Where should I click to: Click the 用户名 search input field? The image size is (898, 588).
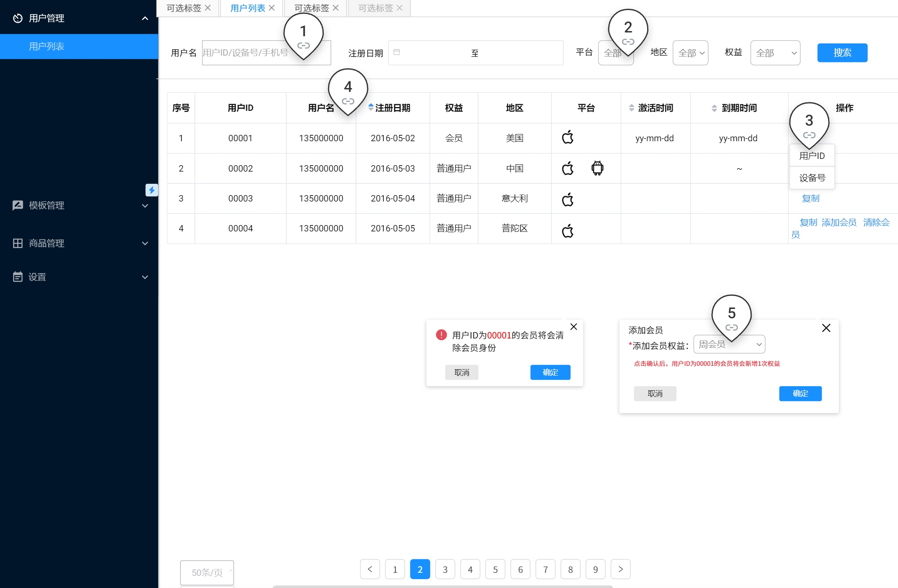click(x=266, y=53)
